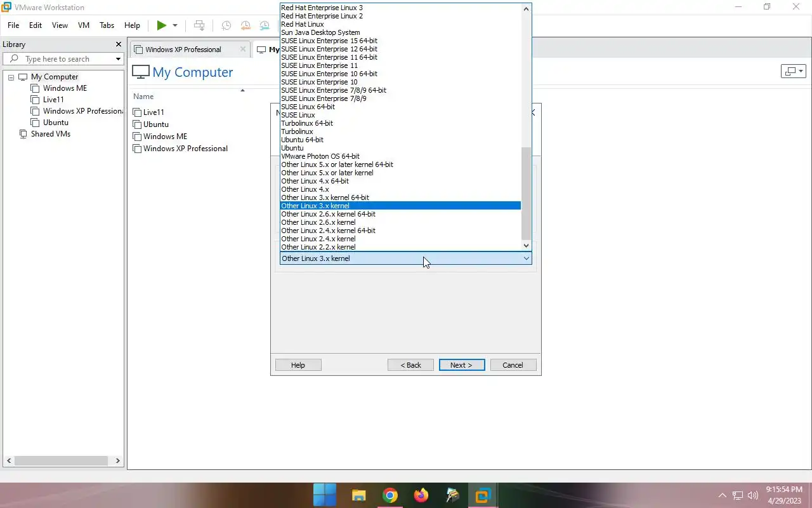
Task: Choose Sun Java Desktop System
Action: [x=400, y=32]
